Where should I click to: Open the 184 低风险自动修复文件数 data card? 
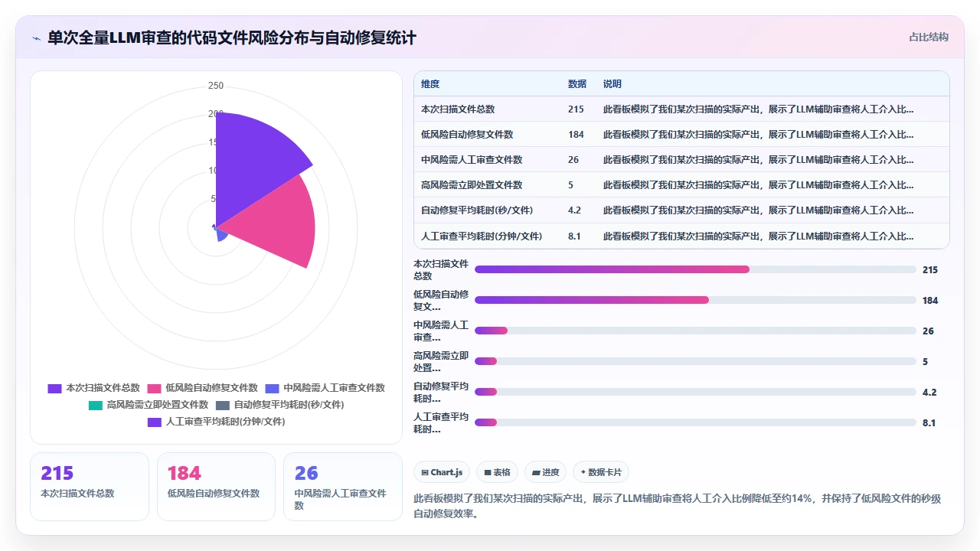(x=216, y=487)
